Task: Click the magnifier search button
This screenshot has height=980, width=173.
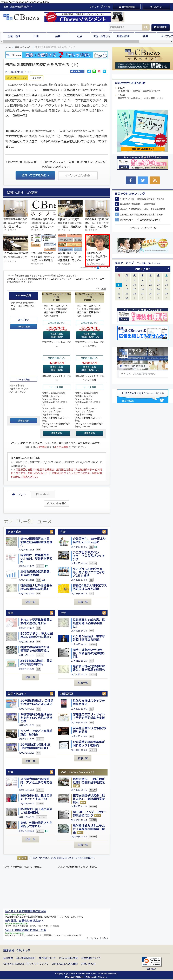Action: (146, 27)
